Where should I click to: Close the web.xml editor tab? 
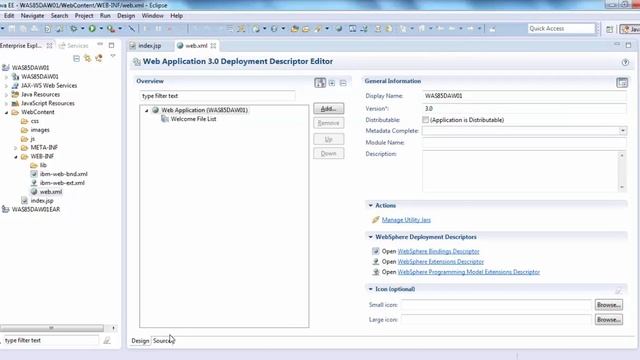[213, 46]
